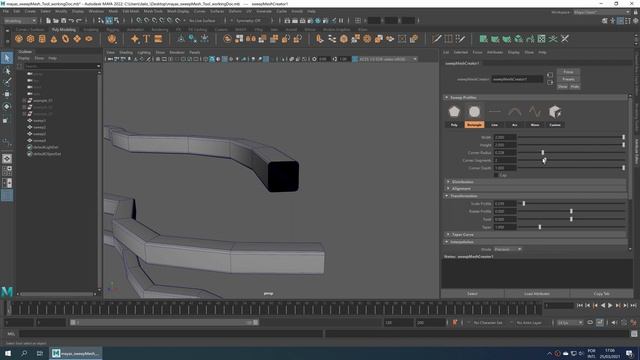Toggle snap to curves in status line
The image size is (640, 360).
[x=147, y=20]
